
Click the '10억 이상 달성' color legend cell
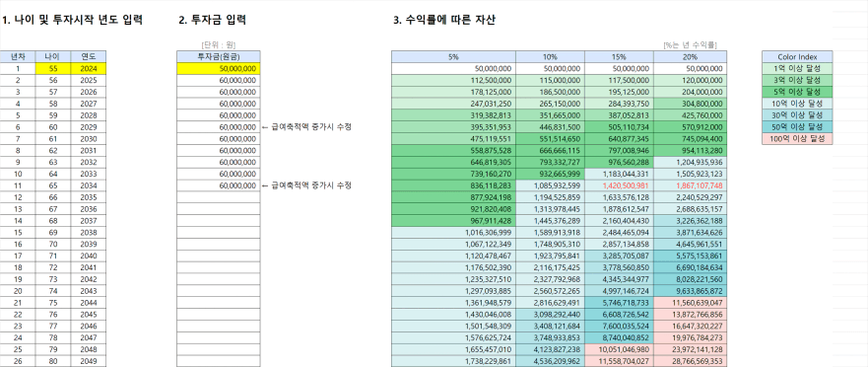coord(797,104)
